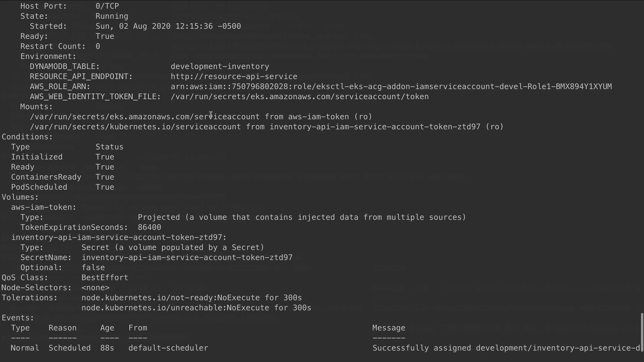
Task: Click the Successfully assigned event message
Action: coord(506,348)
